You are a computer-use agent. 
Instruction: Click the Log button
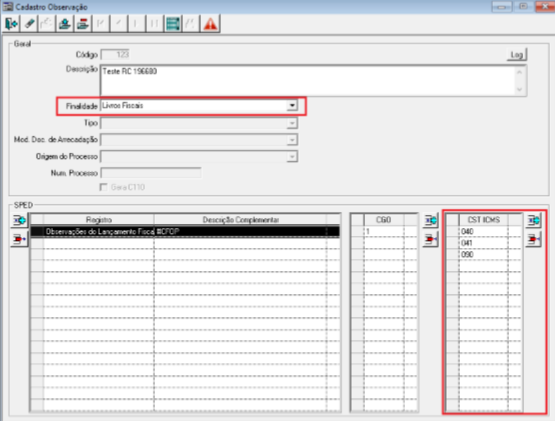click(x=516, y=55)
